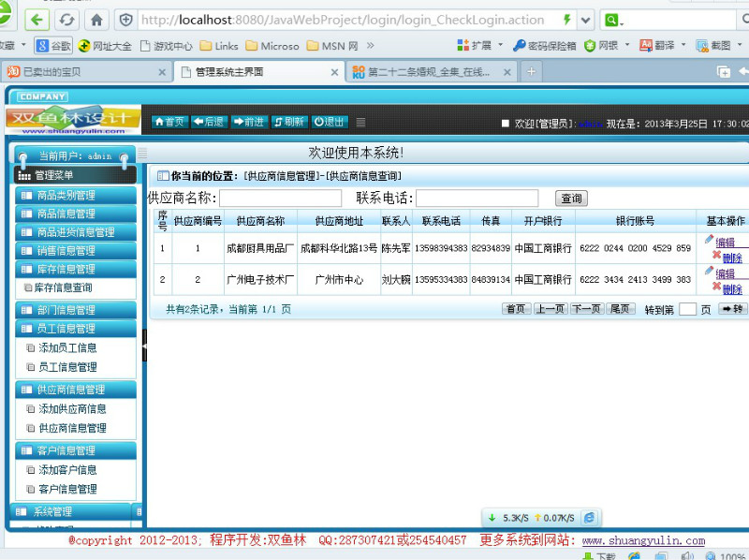Screen dimensions: 749x560
Task: Expand the 商品进货信息管理 menu section
Action: pos(76,232)
